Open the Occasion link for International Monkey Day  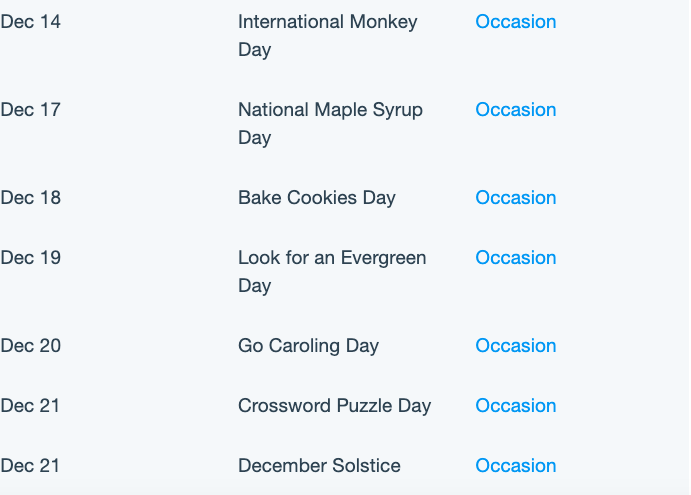[516, 22]
